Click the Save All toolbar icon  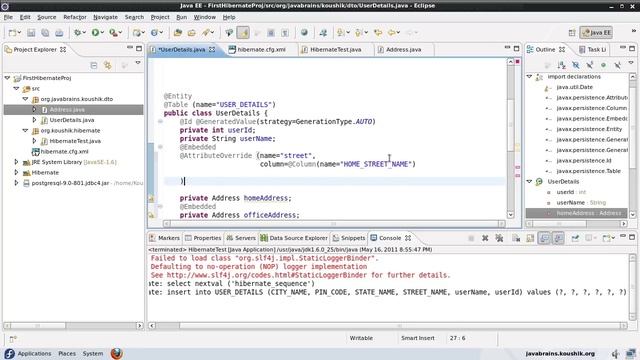pyautogui.click(x=45, y=33)
